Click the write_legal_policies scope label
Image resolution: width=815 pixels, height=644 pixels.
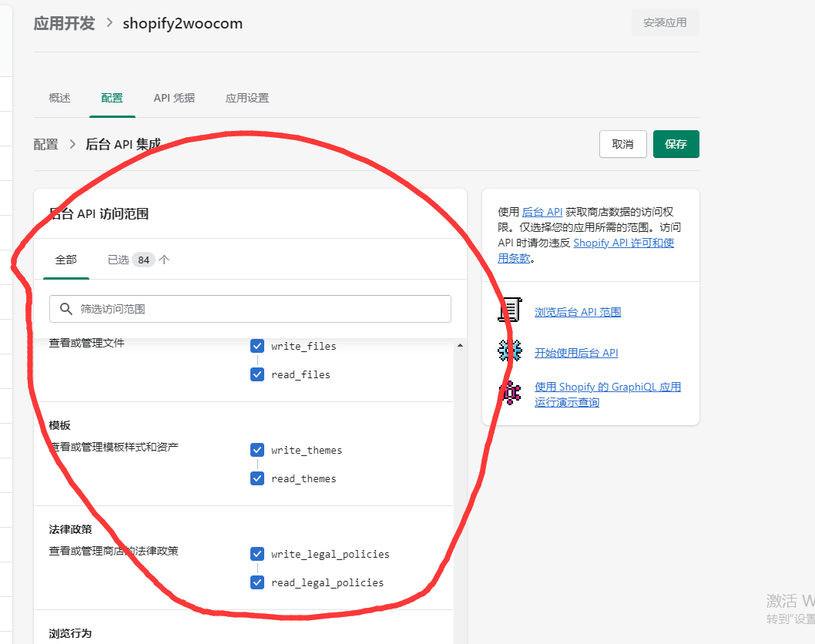[x=330, y=554]
